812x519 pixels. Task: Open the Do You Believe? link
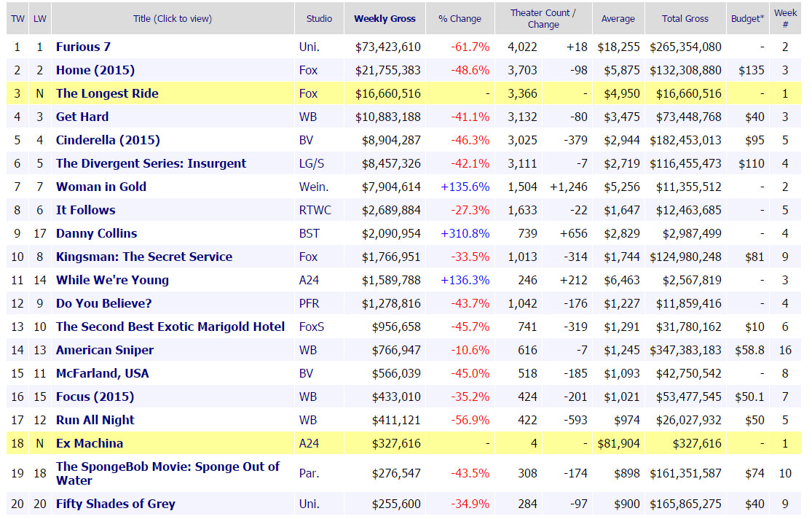click(x=103, y=303)
